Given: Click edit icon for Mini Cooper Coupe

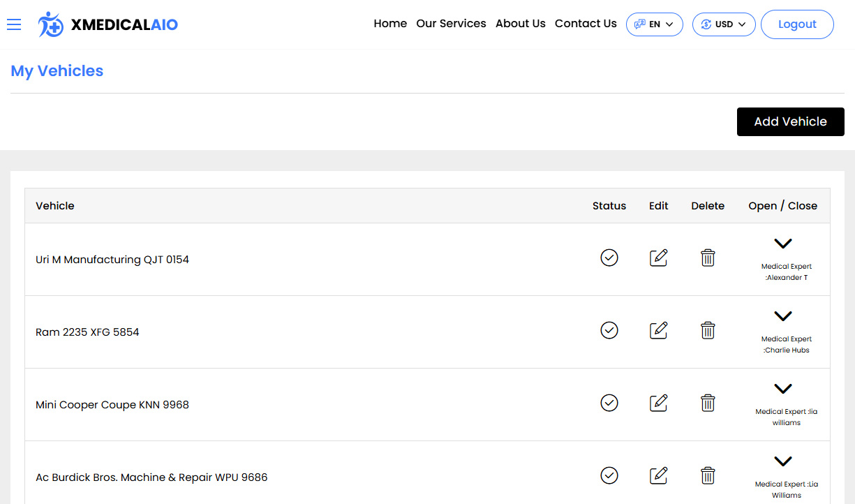Looking at the screenshot, I should tap(658, 403).
